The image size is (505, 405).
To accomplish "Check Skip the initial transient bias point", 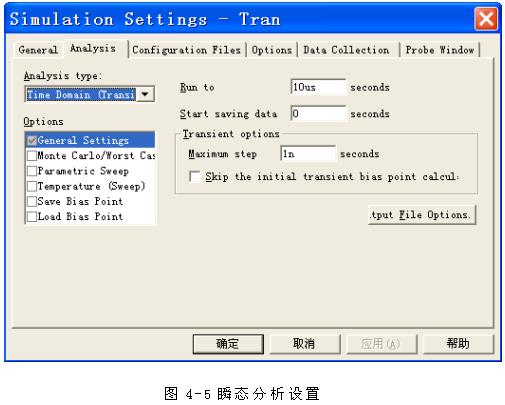I will coord(195,176).
